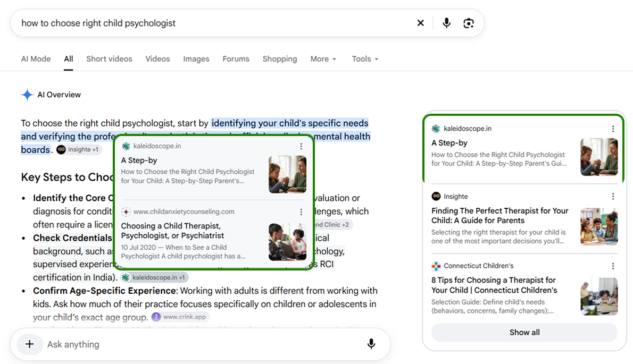
Task: Open options for kaleidoscope.in popup card
Action: (x=301, y=146)
